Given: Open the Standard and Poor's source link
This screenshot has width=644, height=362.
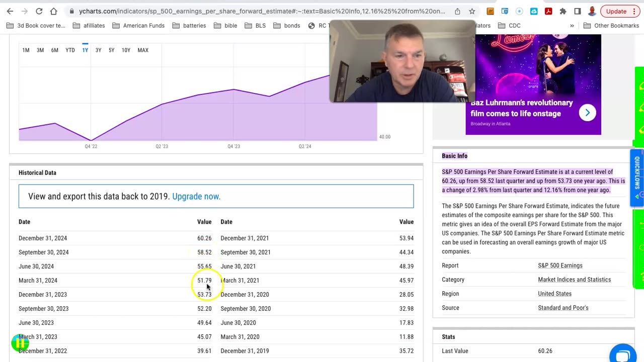Looking at the screenshot, I should click(x=563, y=308).
